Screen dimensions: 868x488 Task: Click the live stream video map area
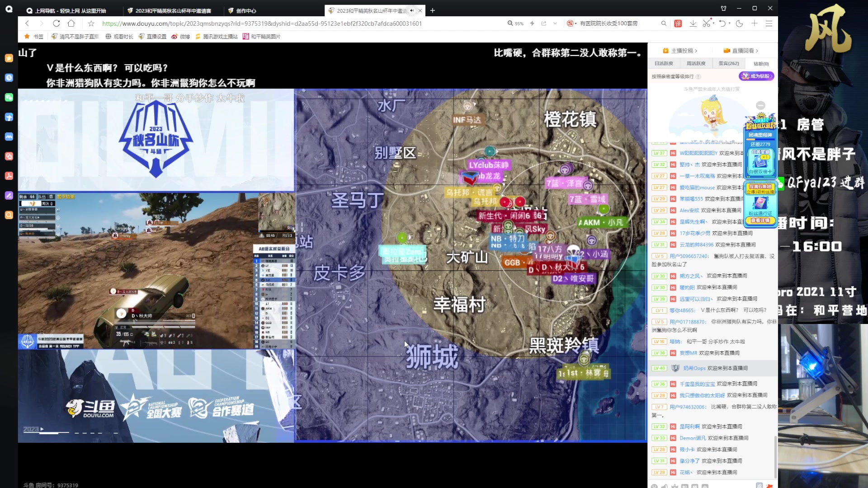tap(471, 265)
